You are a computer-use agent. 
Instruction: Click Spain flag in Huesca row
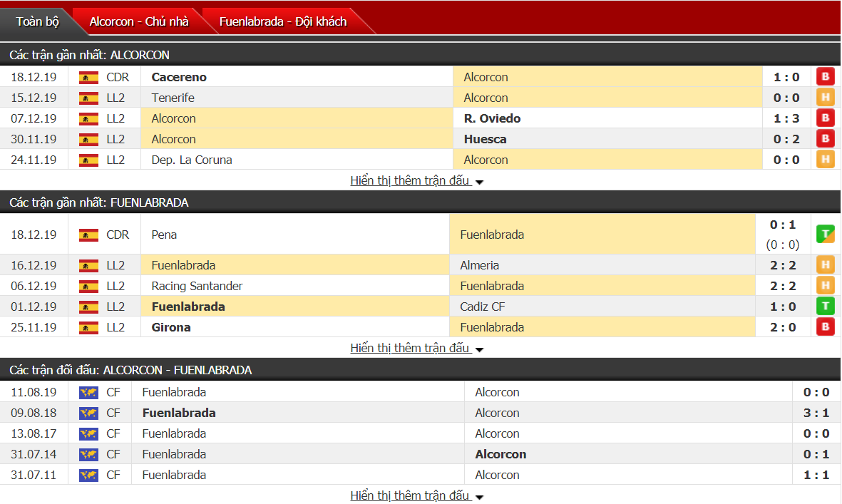coord(88,140)
